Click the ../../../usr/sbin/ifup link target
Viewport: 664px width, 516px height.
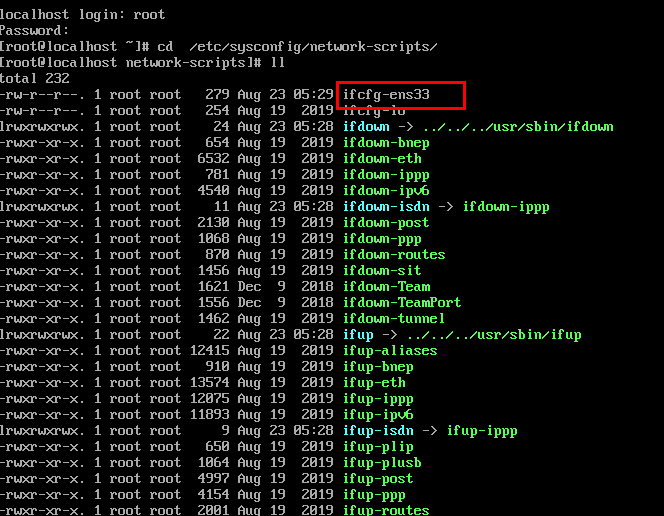pyautogui.click(x=494, y=335)
